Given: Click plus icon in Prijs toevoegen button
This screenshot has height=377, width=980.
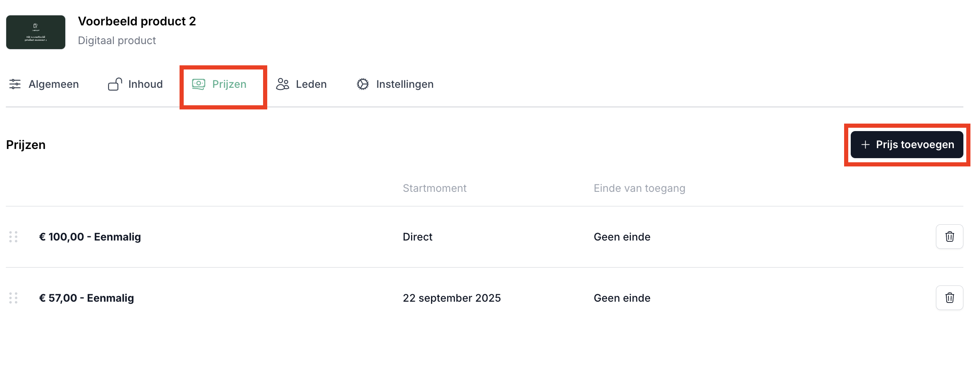Looking at the screenshot, I should [865, 145].
